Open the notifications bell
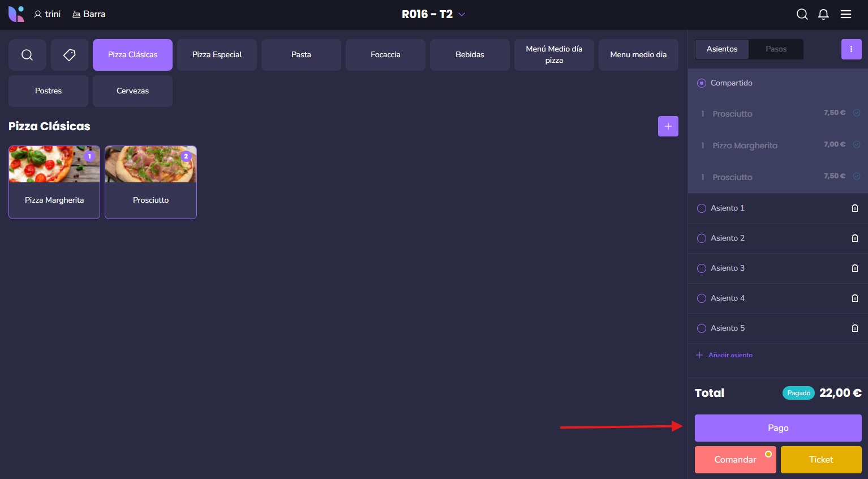Image resolution: width=868 pixels, height=479 pixels. coord(823,14)
